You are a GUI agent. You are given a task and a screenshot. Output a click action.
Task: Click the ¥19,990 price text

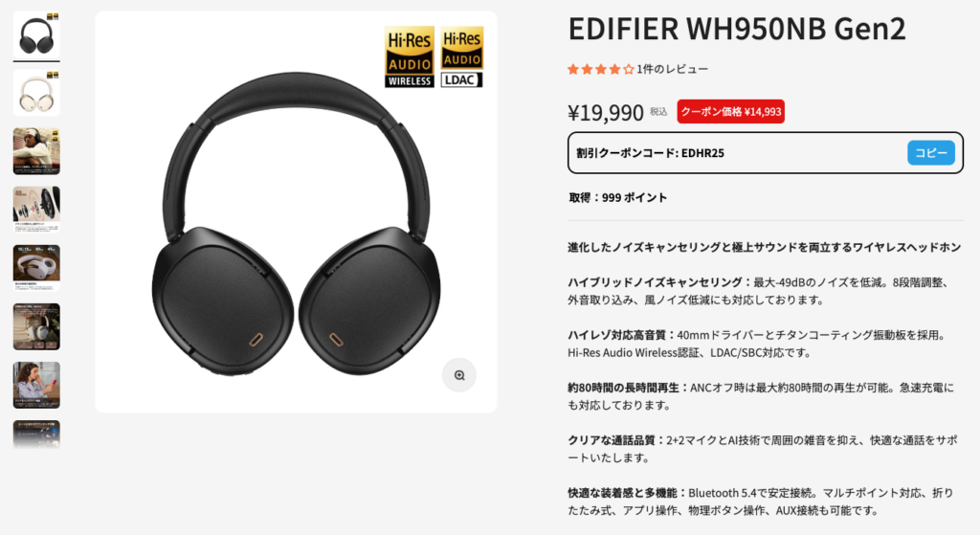point(606,113)
